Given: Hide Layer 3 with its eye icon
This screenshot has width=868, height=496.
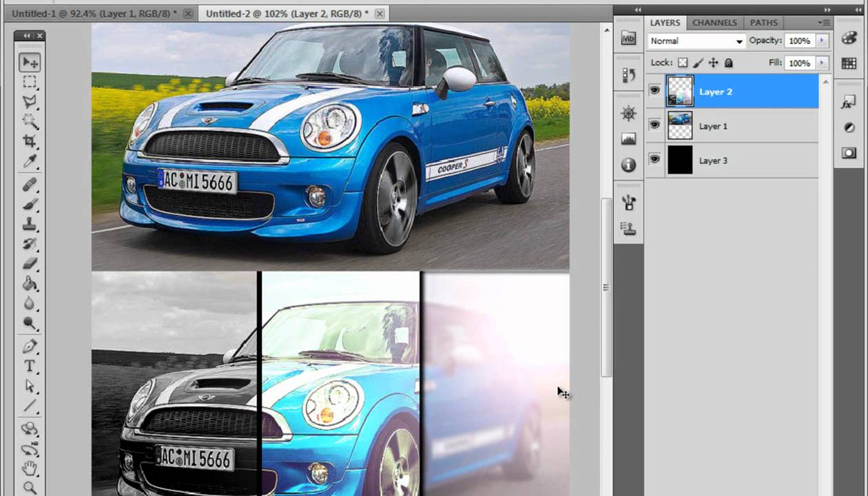Looking at the screenshot, I should pos(654,160).
